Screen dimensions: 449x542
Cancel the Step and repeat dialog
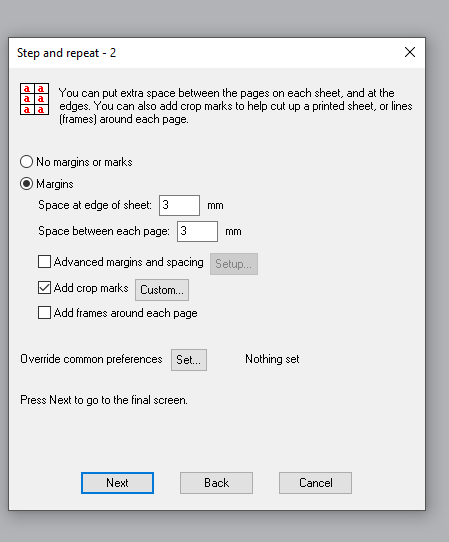tap(316, 483)
